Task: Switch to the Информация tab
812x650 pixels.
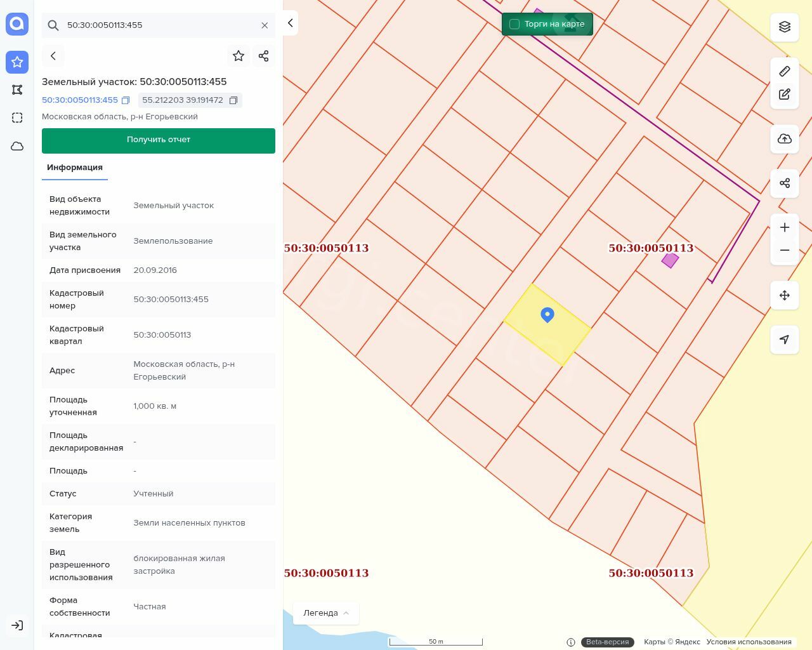Action: click(x=75, y=168)
